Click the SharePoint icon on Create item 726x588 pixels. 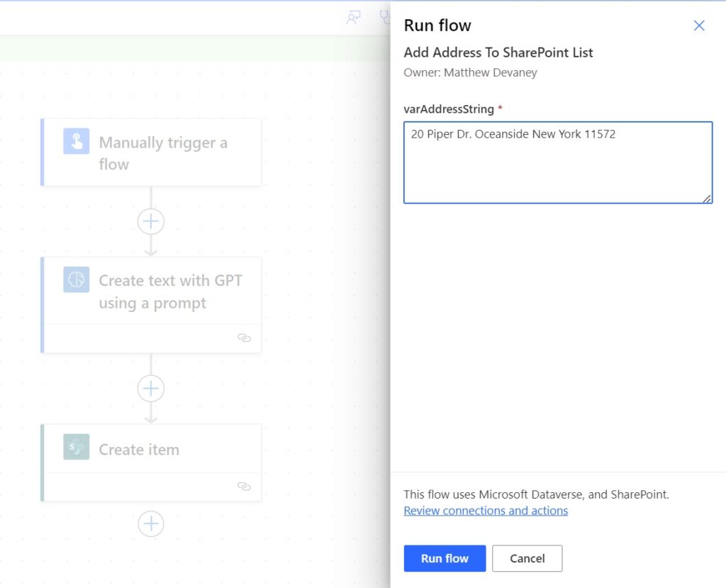click(x=76, y=447)
